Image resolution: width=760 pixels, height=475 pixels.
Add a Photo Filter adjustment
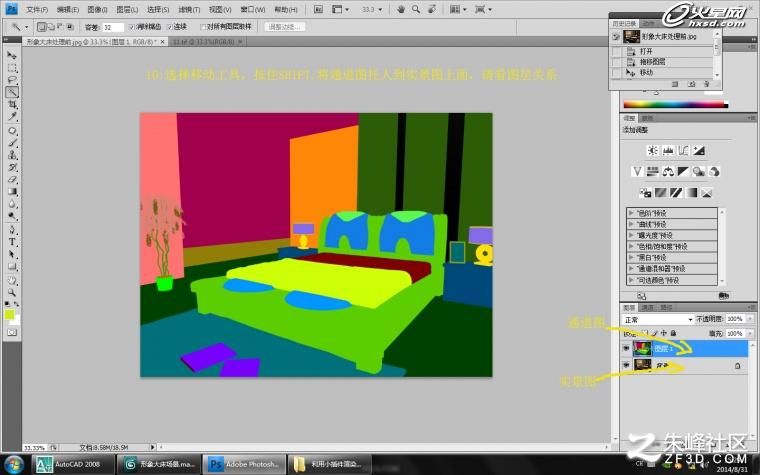pos(698,171)
